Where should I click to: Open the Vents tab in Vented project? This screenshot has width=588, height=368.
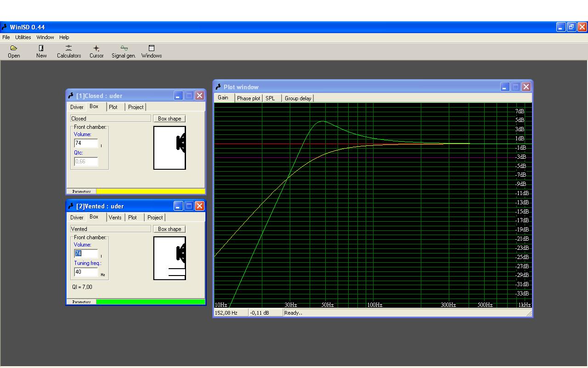point(115,217)
